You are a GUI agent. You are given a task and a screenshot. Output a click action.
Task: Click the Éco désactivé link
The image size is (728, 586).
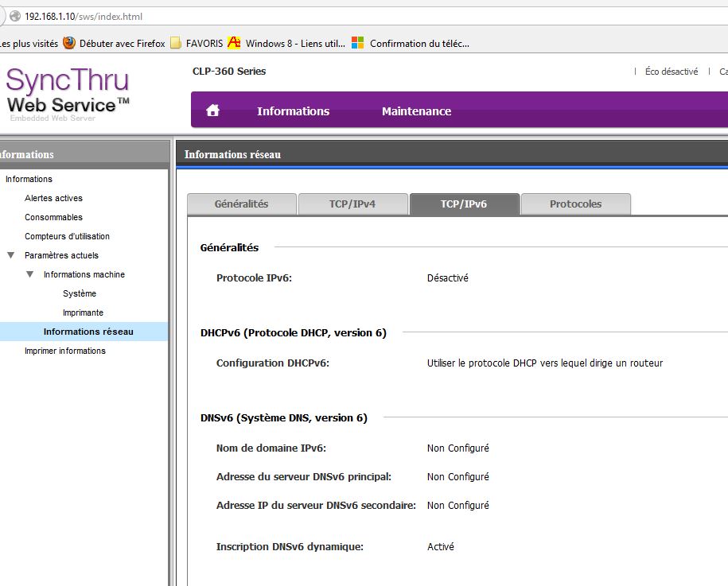coord(671,72)
